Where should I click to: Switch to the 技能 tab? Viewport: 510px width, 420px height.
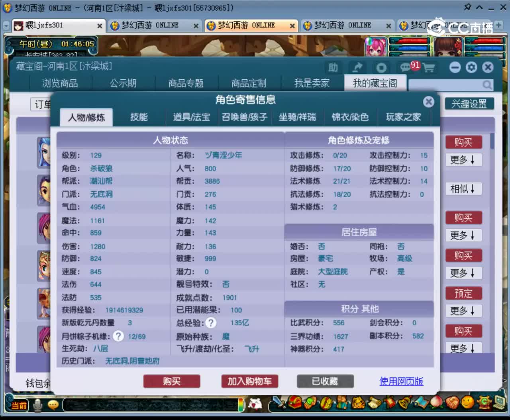(139, 117)
